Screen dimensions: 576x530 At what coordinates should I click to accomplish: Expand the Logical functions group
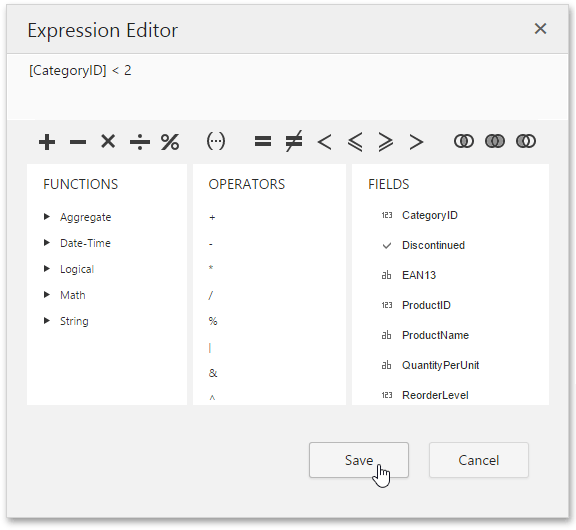click(47, 268)
